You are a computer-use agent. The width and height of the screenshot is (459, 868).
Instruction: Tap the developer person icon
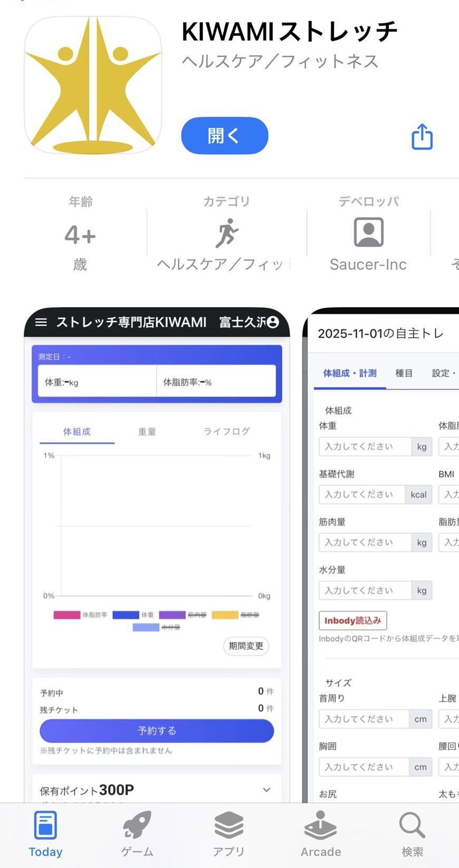[368, 232]
